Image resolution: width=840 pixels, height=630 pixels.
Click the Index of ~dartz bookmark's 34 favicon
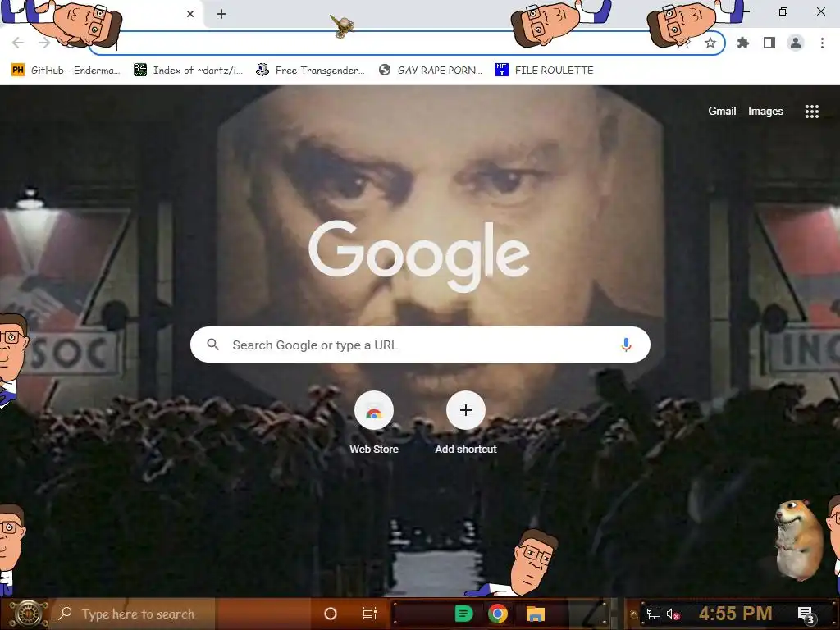tap(139, 70)
